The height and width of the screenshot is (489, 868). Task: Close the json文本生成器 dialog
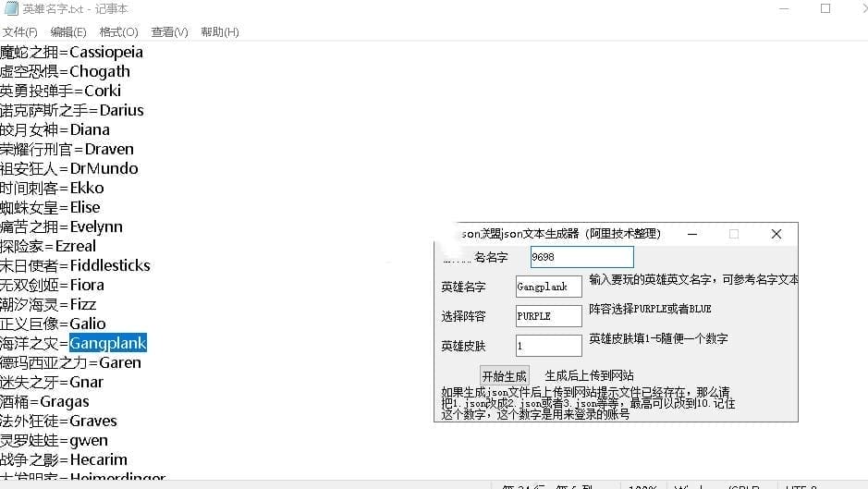(x=776, y=234)
